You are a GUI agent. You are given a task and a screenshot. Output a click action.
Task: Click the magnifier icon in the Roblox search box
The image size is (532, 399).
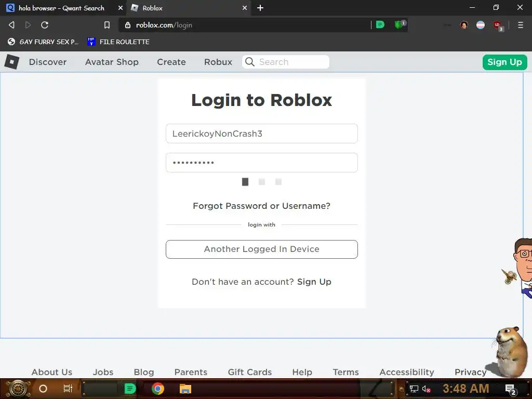[250, 62]
